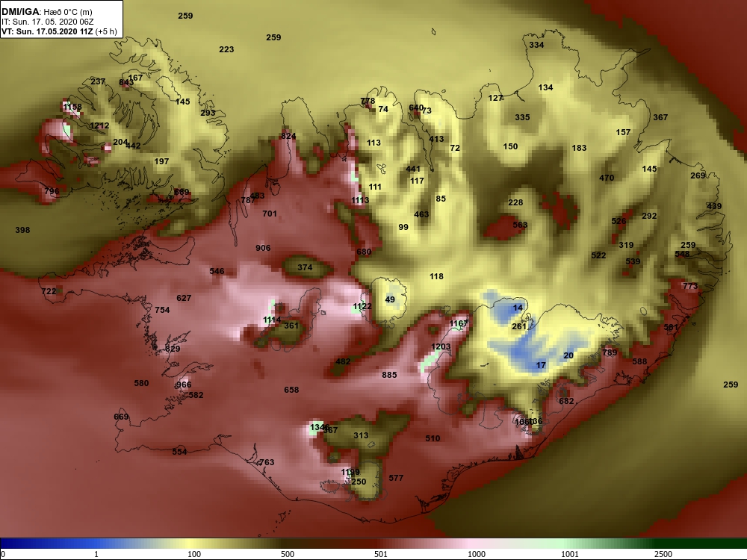Select the '293' value

207,113
